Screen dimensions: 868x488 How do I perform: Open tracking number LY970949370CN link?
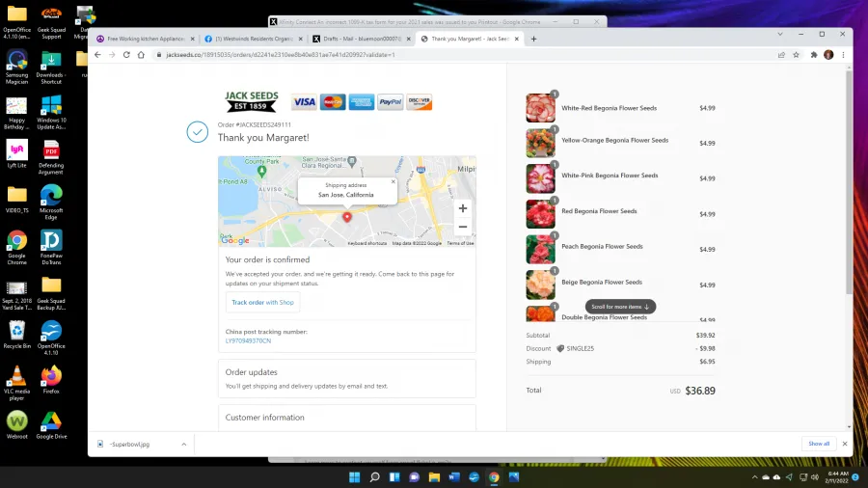click(x=248, y=340)
